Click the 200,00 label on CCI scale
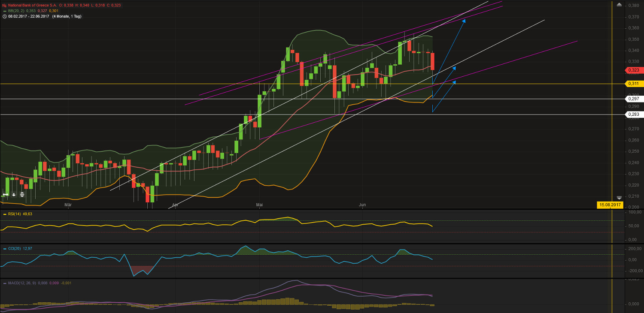644x313 pixels. (x=635, y=249)
